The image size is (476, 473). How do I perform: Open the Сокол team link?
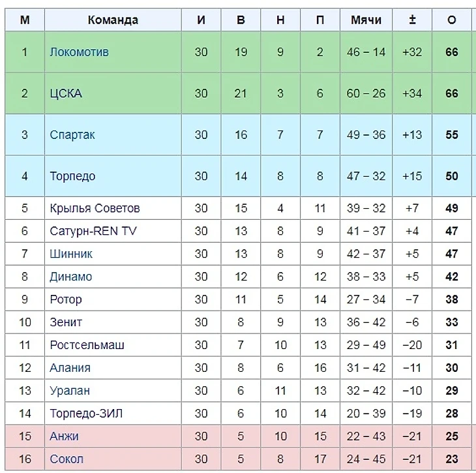coord(67,459)
